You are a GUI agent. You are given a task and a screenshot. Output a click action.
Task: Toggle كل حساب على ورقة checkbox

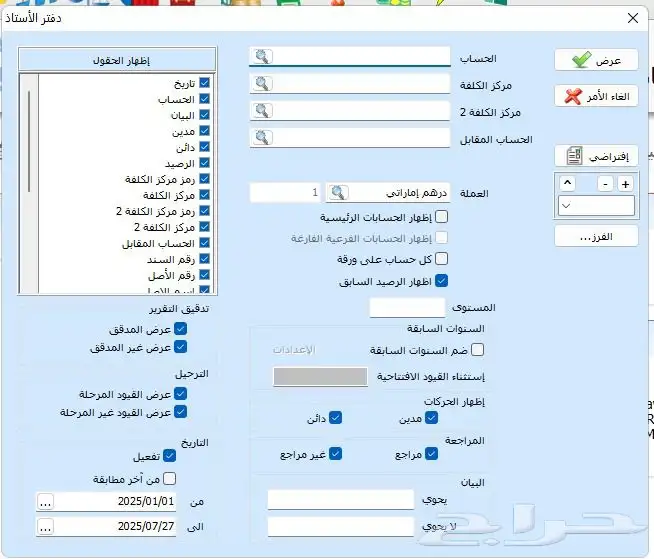click(441, 259)
